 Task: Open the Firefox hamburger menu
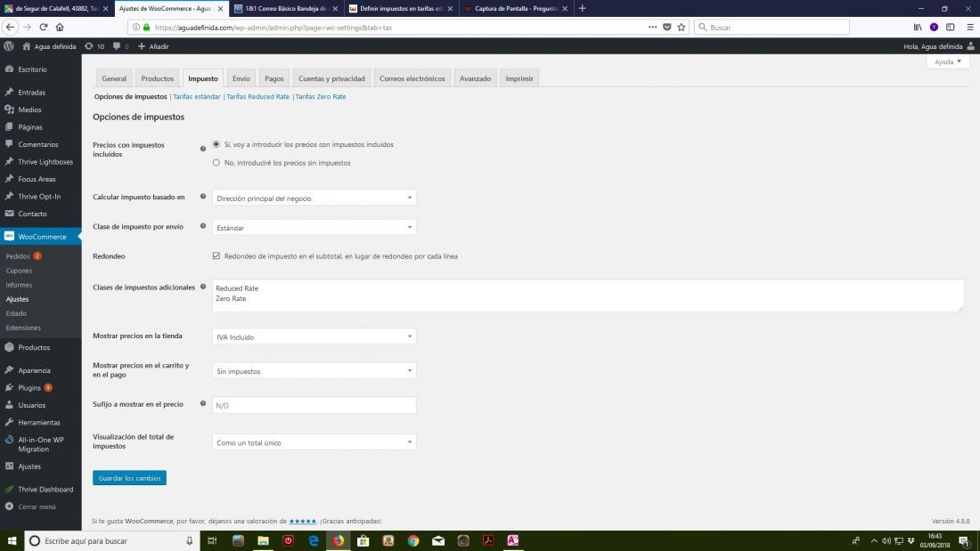970,27
